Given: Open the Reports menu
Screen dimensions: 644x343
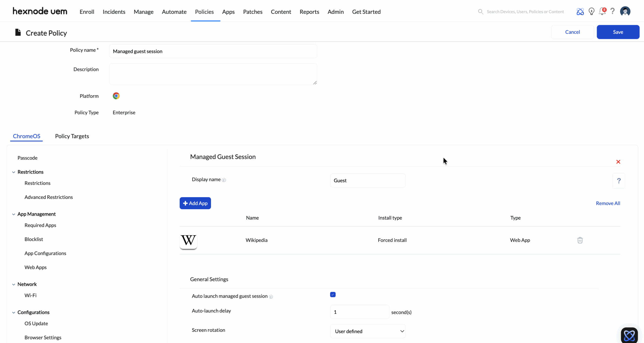Looking at the screenshot, I should pos(309,12).
